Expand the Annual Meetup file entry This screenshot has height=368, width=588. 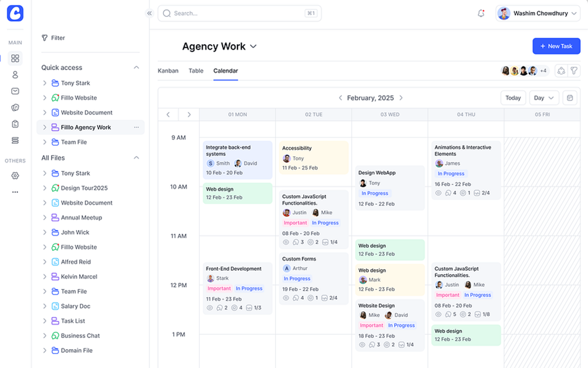point(45,217)
